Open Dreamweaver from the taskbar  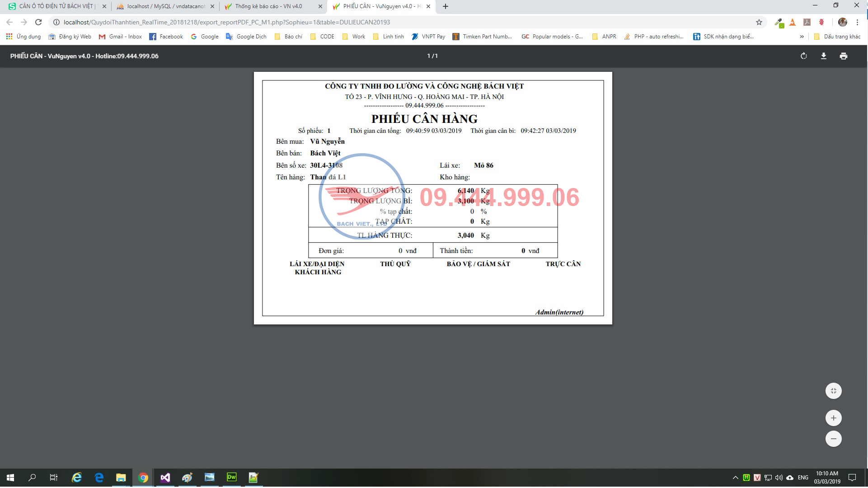231,478
